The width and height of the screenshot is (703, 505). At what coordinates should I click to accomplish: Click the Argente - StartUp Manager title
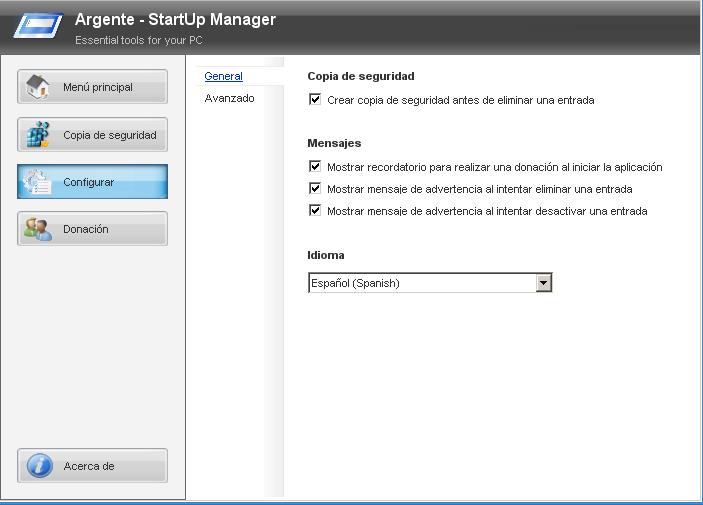point(175,19)
